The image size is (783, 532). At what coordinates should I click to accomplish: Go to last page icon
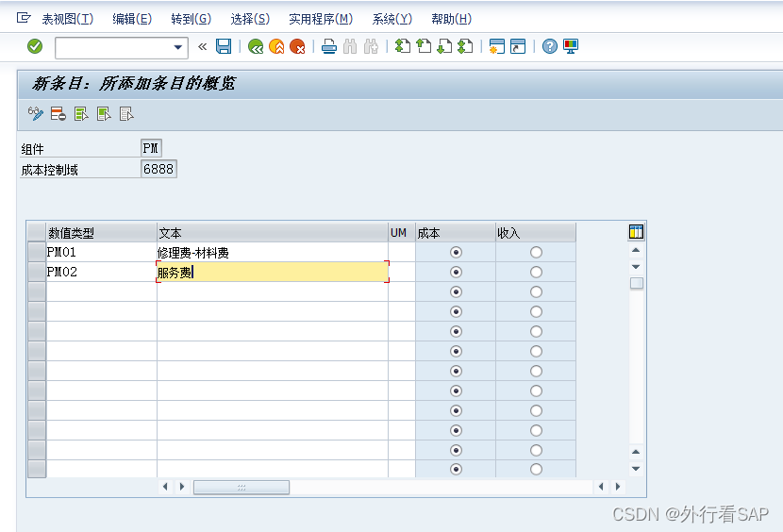click(465, 47)
